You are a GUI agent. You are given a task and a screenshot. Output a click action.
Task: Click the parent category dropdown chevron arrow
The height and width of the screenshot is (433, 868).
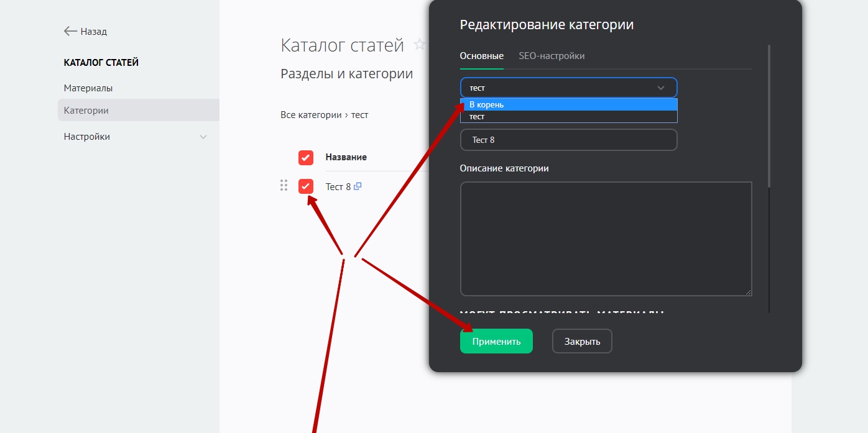coord(661,88)
